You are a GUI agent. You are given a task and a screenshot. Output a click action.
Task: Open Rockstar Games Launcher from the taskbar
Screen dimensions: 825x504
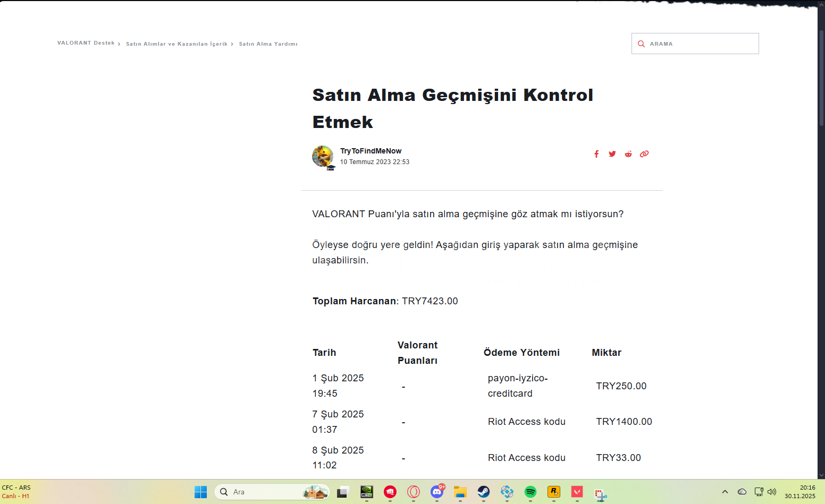(553, 492)
